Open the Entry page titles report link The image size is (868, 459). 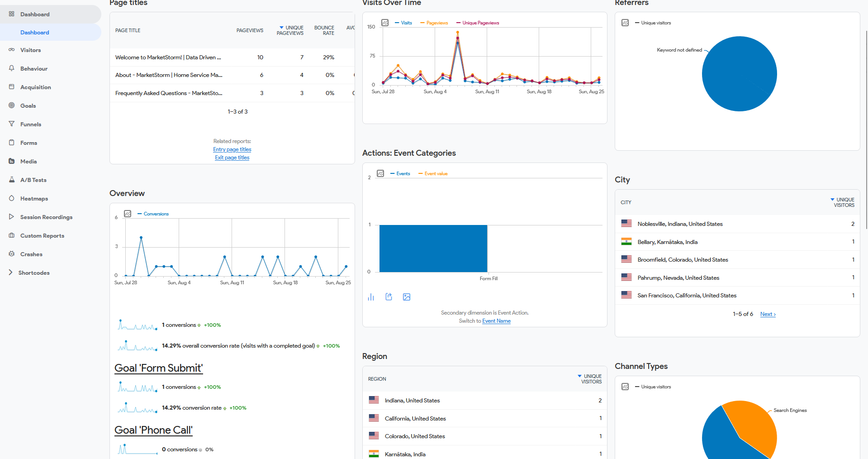coord(232,149)
